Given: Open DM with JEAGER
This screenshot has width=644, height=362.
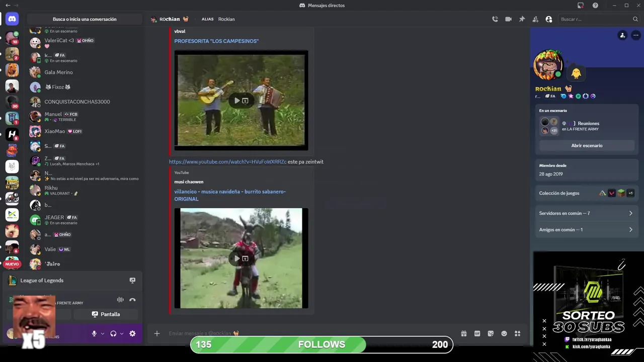Looking at the screenshot, I should click(x=85, y=220).
